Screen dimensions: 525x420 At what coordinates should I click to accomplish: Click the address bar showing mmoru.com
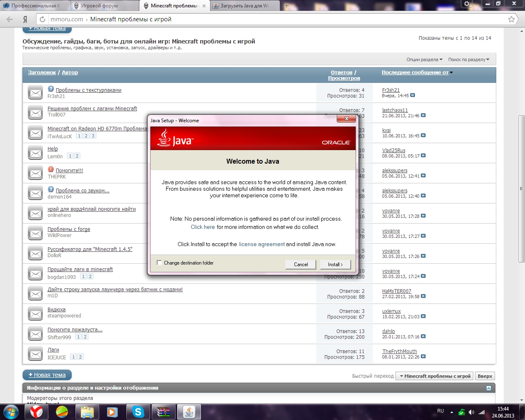(271, 19)
